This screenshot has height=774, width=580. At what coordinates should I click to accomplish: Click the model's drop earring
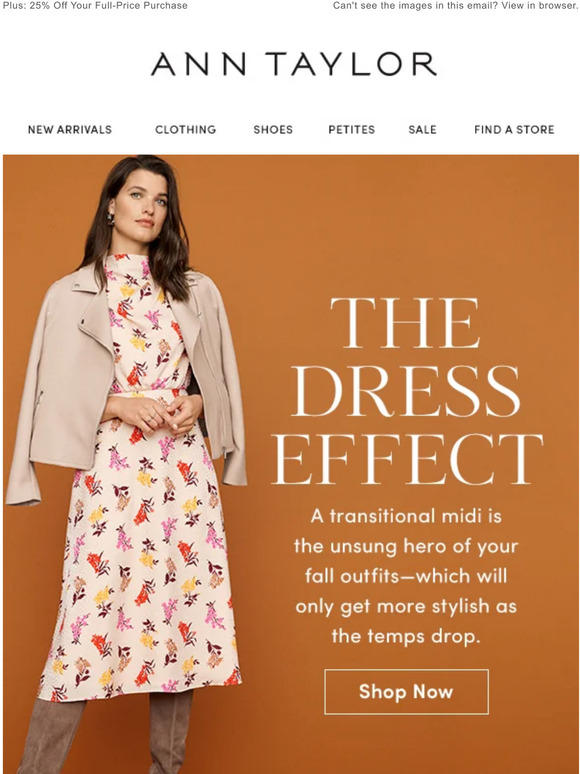pos(111,219)
